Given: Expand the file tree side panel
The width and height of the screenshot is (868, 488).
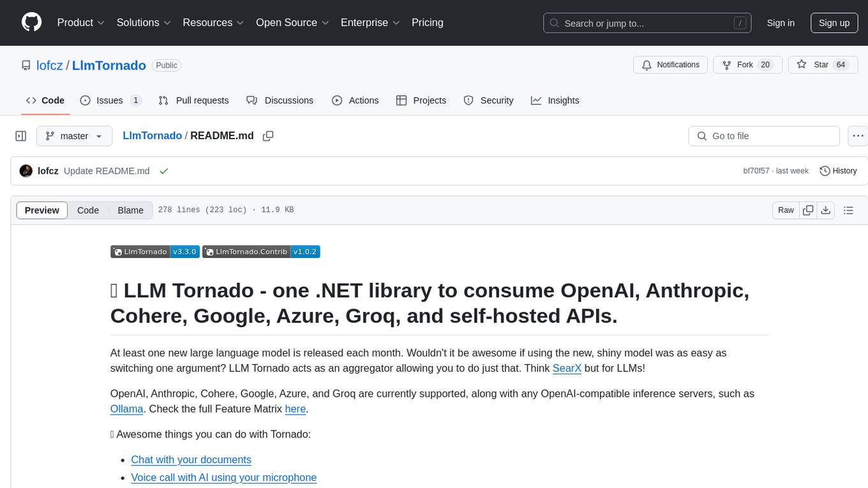Looking at the screenshot, I should pyautogui.click(x=21, y=136).
